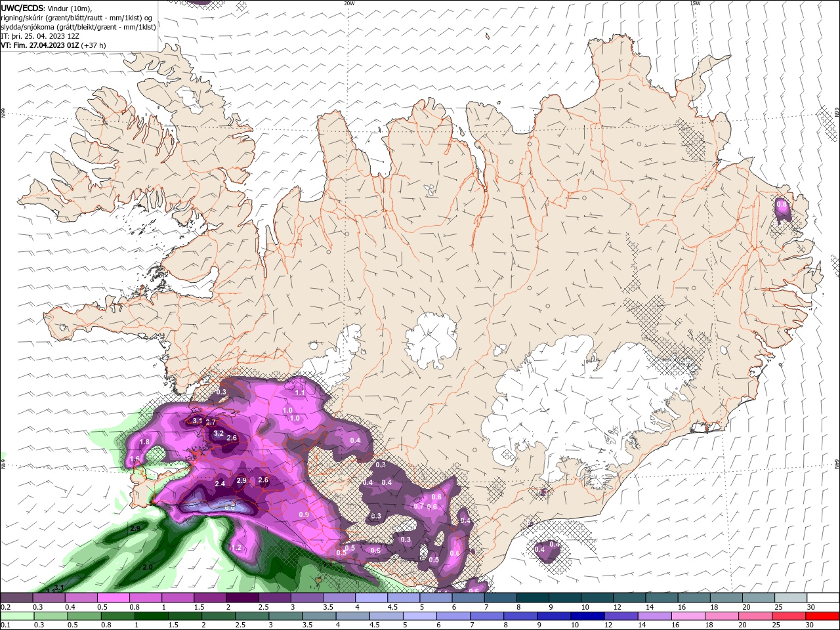
Task: Click the pink snowfall spot on the east coast
Action: (782, 209)
